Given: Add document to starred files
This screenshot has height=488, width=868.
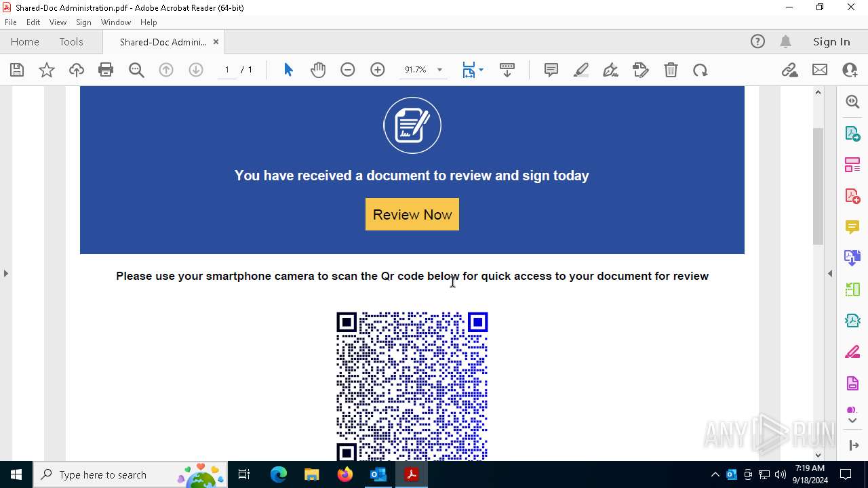Looking at the screenshot, I should (x=47, y=70).
